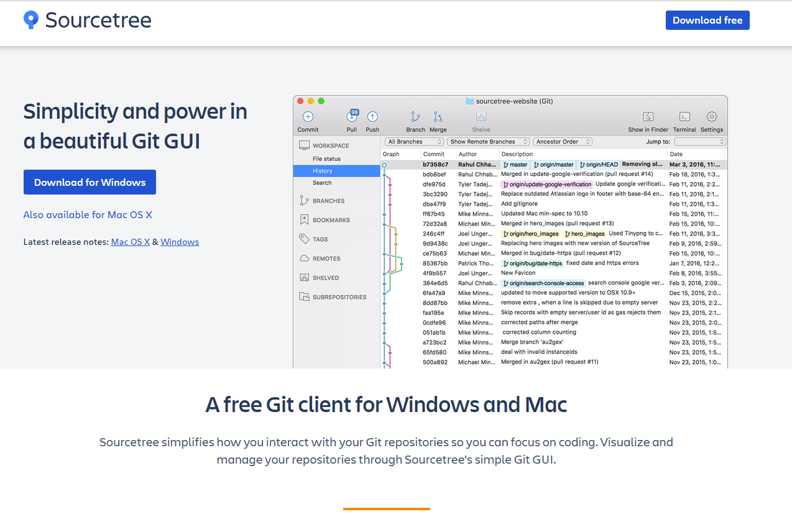Click the Shelved sidebar icon
Image resolution: width=792 pixels, height=532 pixels.
click(304, 277)
